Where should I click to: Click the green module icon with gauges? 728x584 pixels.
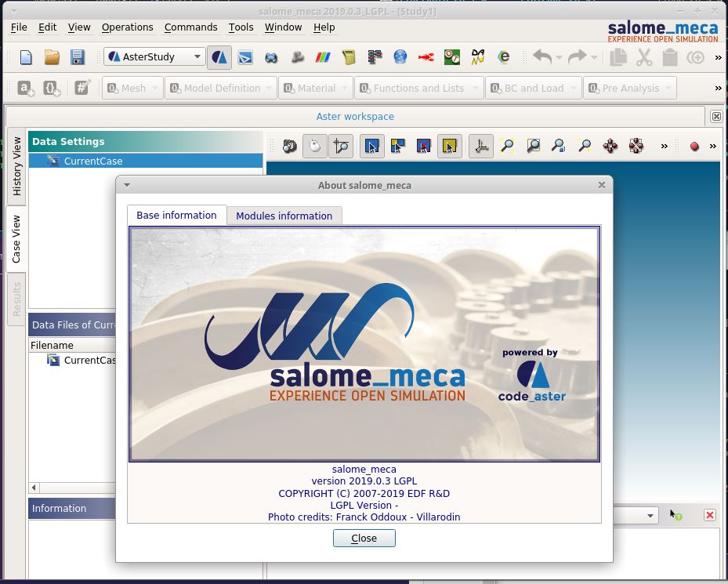click(451, 57)
